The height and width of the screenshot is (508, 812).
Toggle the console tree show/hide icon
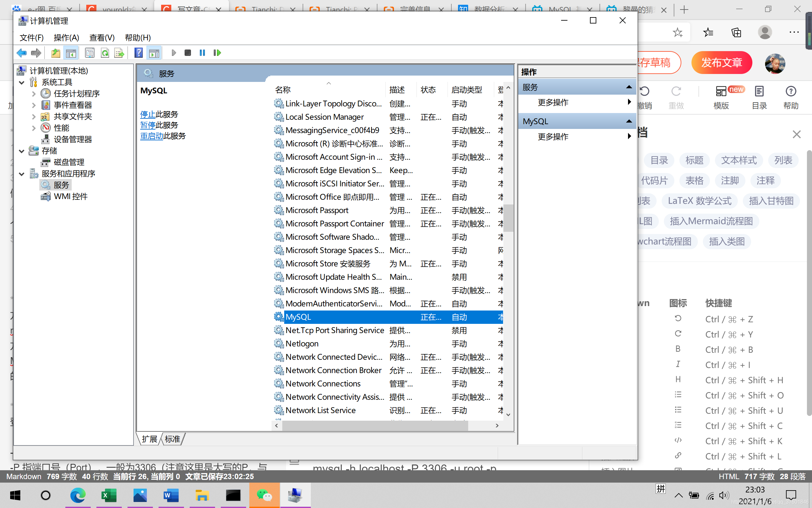click(71, 53)
